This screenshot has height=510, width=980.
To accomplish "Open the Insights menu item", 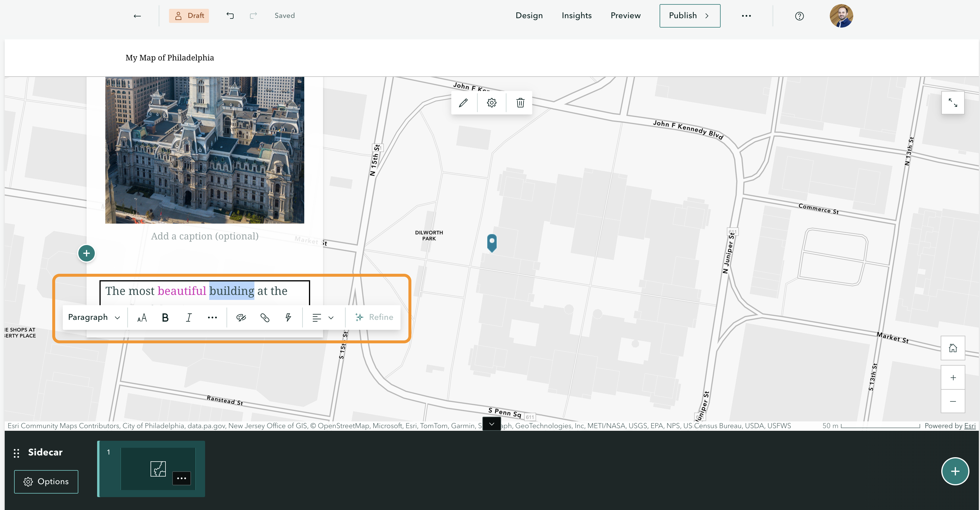I will click(577, 16).
